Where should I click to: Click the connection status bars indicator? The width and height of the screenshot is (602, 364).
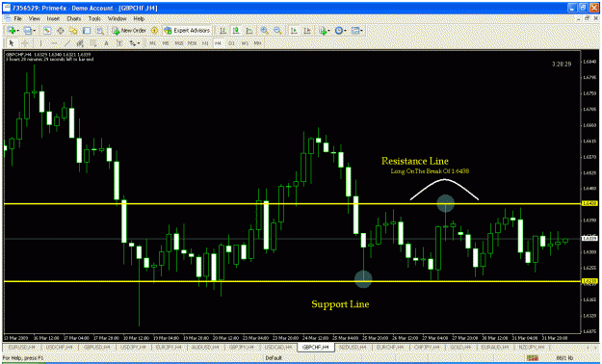pyautogui.click(x=533, y=358)
